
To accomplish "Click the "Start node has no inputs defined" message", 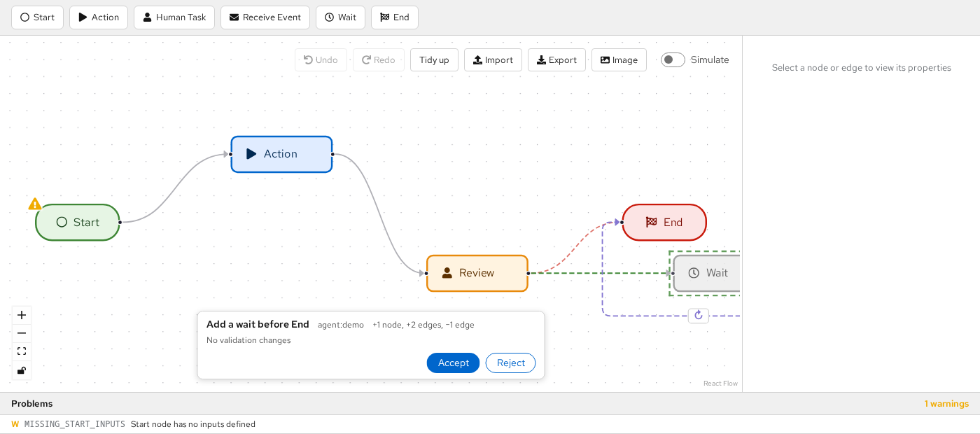I will click(x=193, y=424).
